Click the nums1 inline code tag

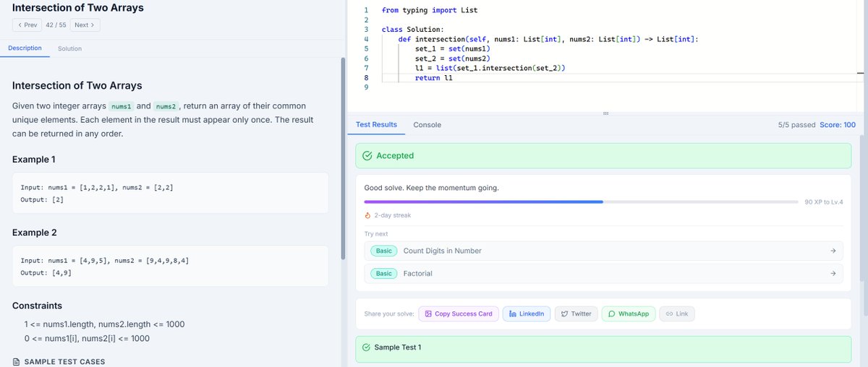click(121, 106)
